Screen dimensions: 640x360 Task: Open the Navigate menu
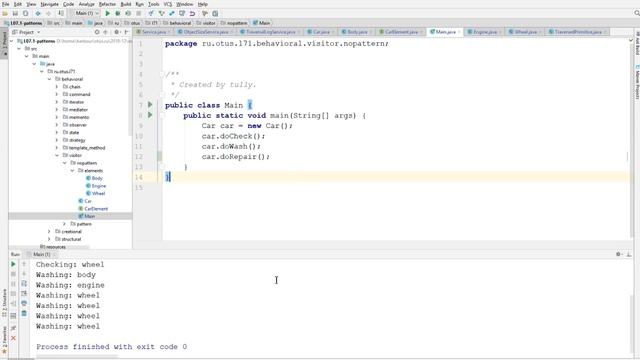point(49,4)
